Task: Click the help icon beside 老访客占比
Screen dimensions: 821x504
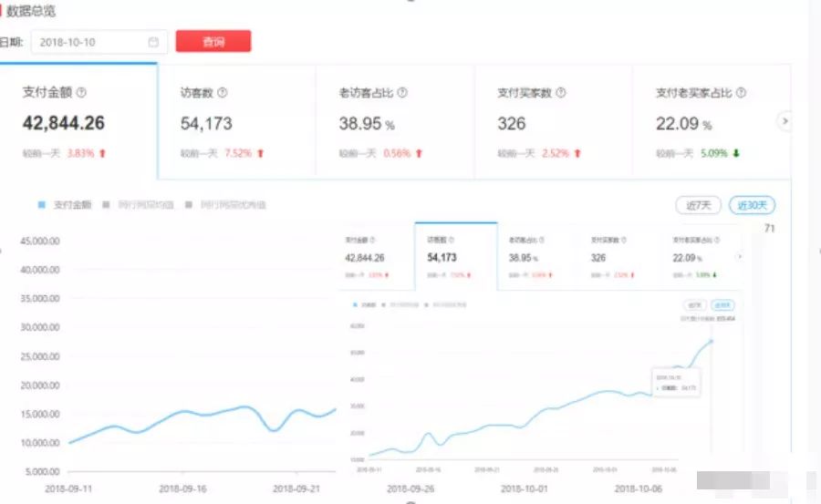Action: point(402,92)
